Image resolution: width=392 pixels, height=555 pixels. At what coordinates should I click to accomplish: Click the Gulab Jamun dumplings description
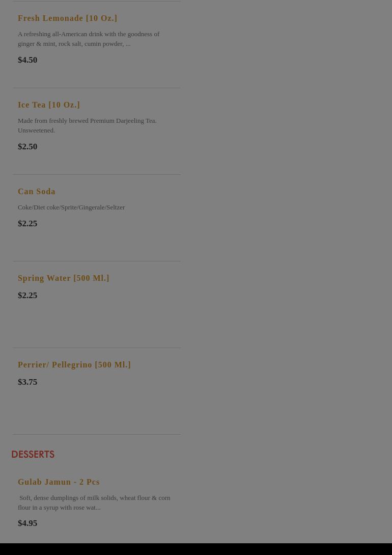[94, 503]
